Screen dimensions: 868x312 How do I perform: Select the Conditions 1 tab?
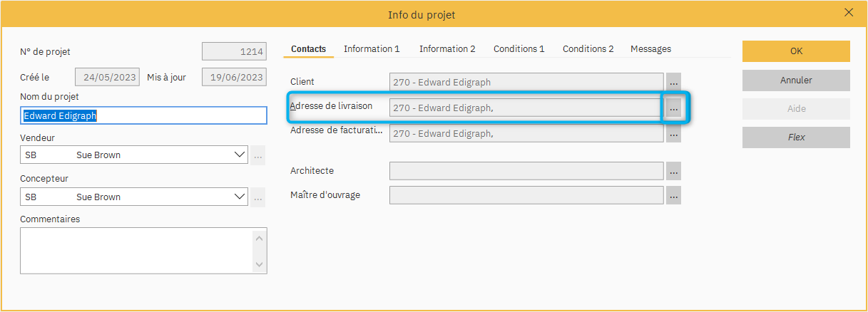519,49
